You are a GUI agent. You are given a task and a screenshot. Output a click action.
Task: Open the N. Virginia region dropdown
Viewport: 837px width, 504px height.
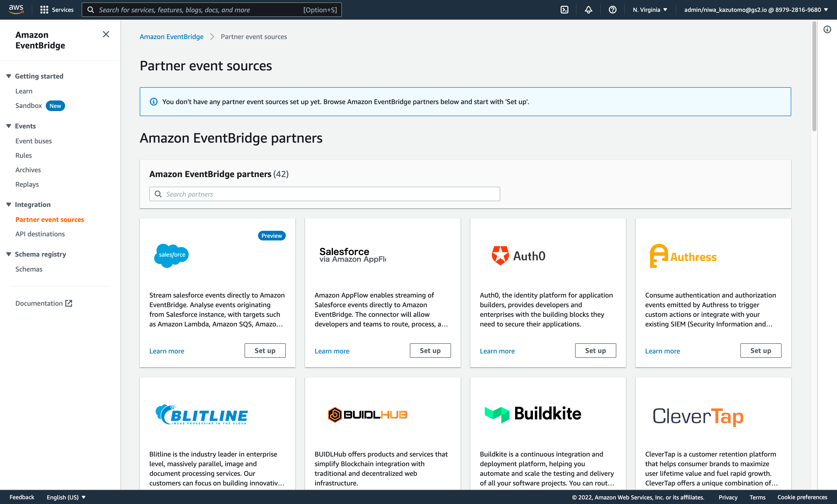tap(650, 10)
